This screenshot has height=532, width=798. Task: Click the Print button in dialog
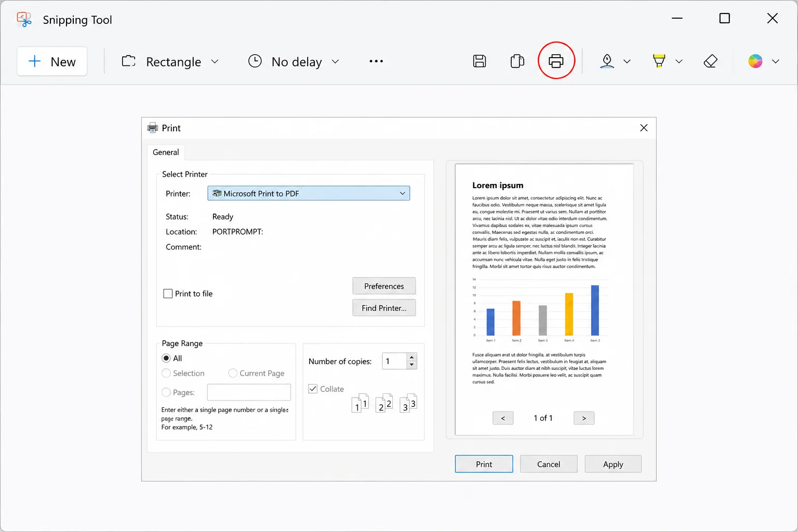coord(484,464)
